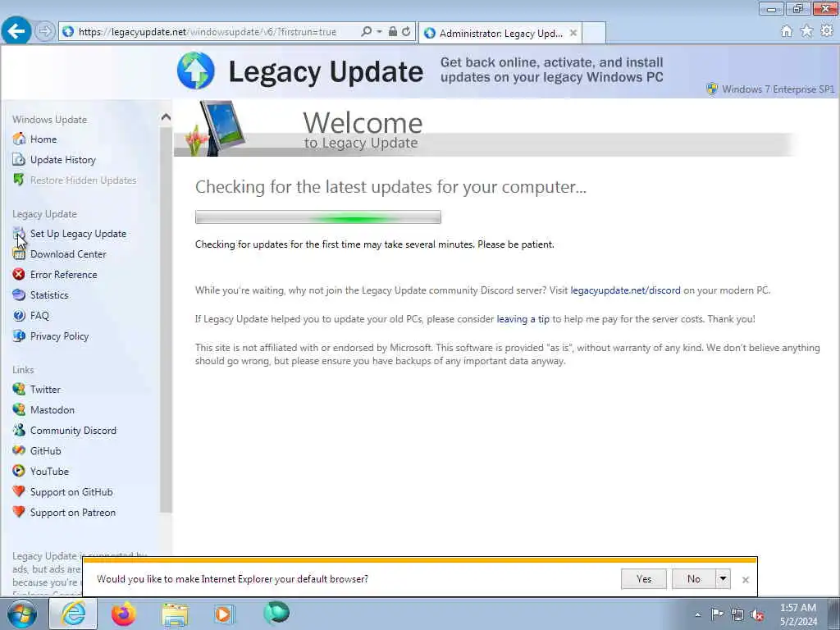840x630 pixels.
Task: Open Community Discord link
Action: tap(73, 430)
